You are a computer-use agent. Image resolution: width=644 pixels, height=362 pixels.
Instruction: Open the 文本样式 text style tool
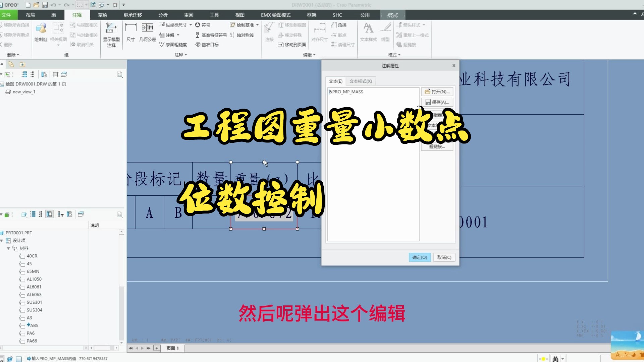pos(368,32)
